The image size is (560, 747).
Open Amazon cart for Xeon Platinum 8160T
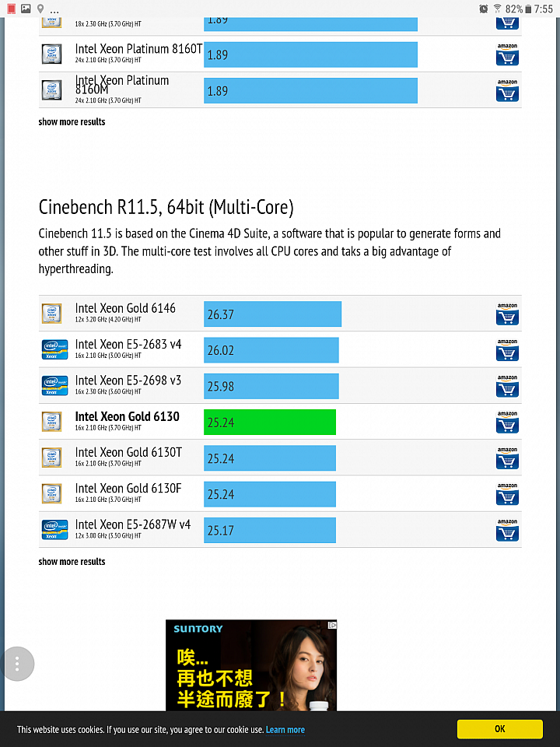(507, 54)
